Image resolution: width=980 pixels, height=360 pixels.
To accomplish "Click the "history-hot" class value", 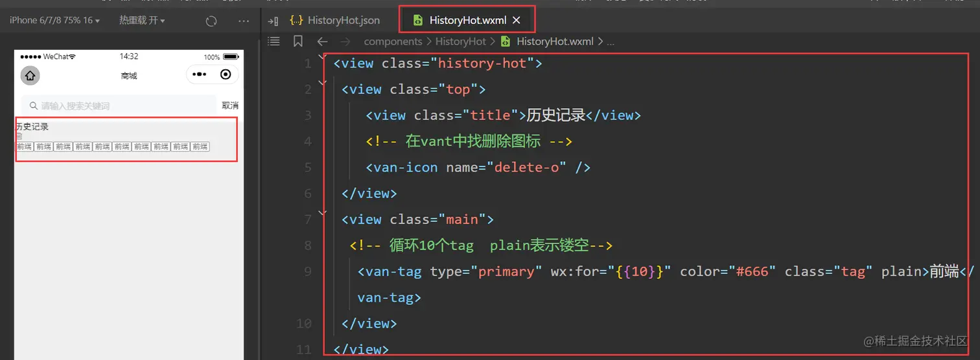I will [x=482, y=63].
